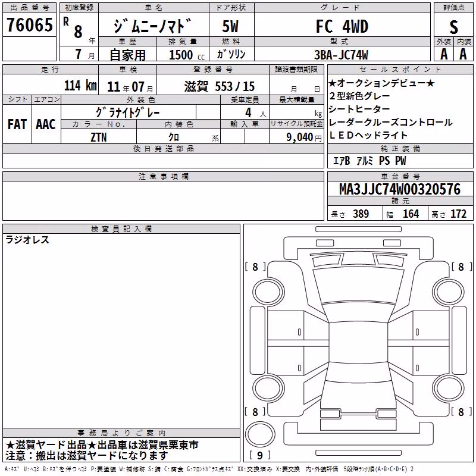This screenshot has width=476, height=476.
Task: Select the fuel type ガソリン
Action: 231,54
